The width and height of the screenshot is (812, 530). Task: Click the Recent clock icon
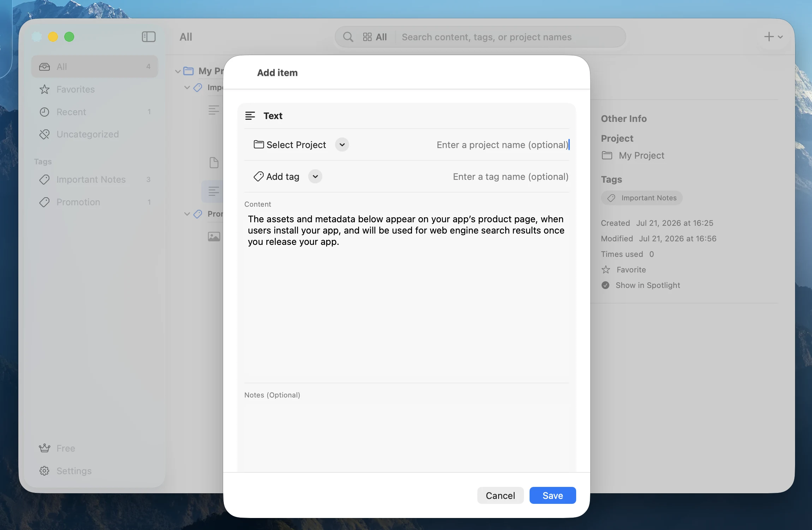pyautogui.click(x=44, y=112)
